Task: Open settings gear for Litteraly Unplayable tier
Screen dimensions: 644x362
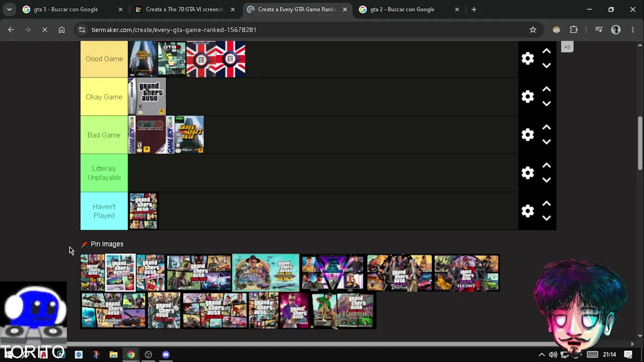Action: coord(527,173)
